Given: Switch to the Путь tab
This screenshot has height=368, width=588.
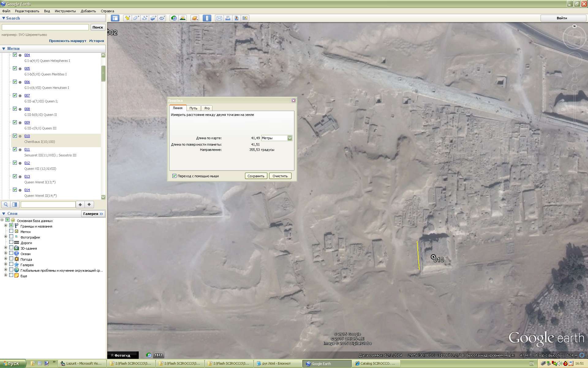Looking at the screenshot, I should 193,108.
